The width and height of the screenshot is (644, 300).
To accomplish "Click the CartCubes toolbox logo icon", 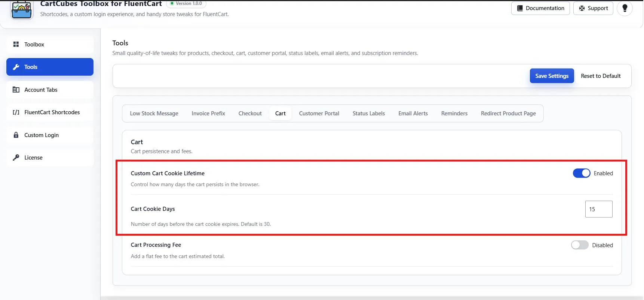I will (x=22, y=9).
